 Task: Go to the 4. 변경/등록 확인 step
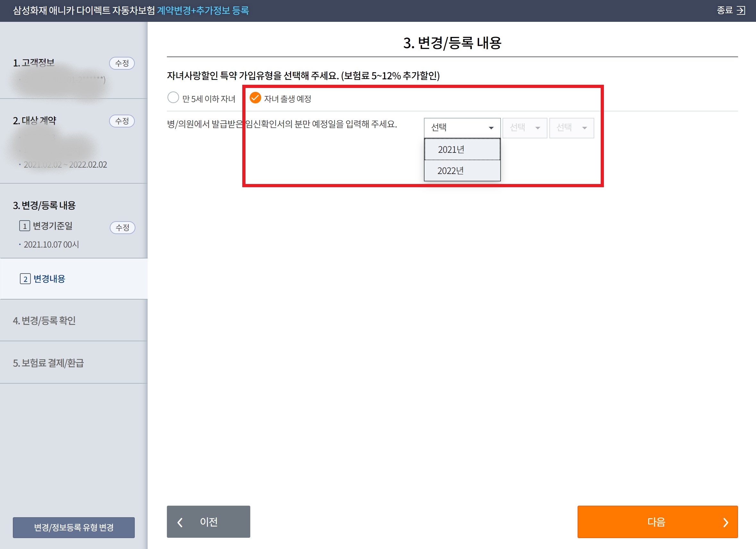(44, 320)
